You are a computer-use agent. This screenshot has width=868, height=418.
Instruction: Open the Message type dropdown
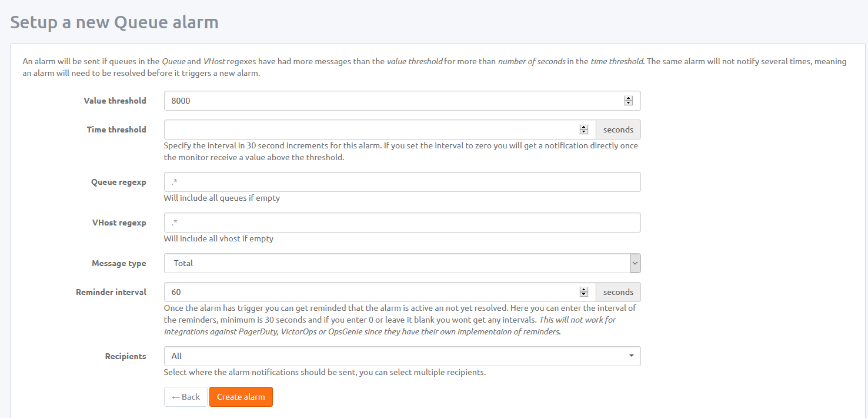(402, 263)
